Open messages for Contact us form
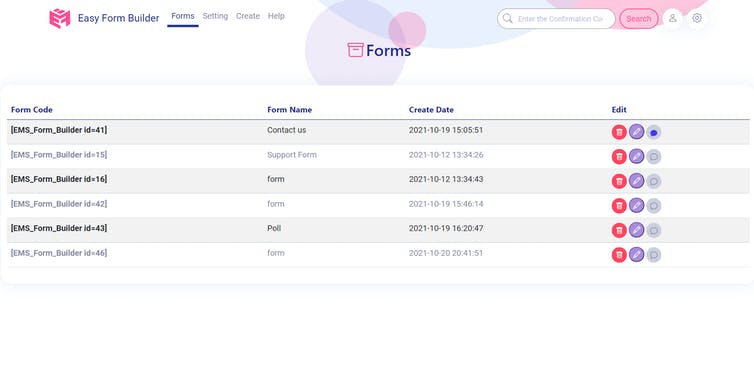 (x=653, y=132)
